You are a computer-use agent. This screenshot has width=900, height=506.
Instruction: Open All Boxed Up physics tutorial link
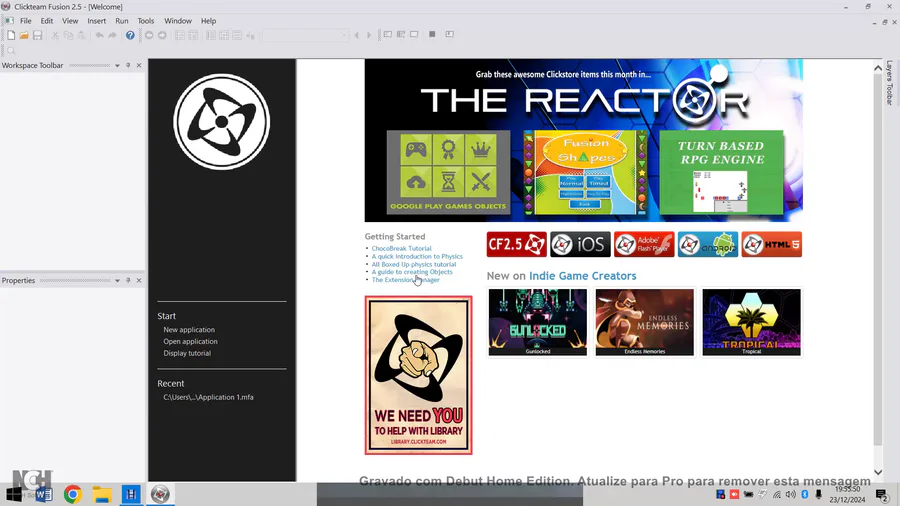pyautogui.click(x=414, y=264)
